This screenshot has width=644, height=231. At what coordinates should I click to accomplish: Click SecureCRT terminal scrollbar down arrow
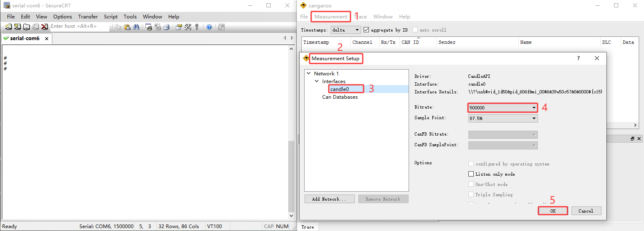[x=291, y=216]
